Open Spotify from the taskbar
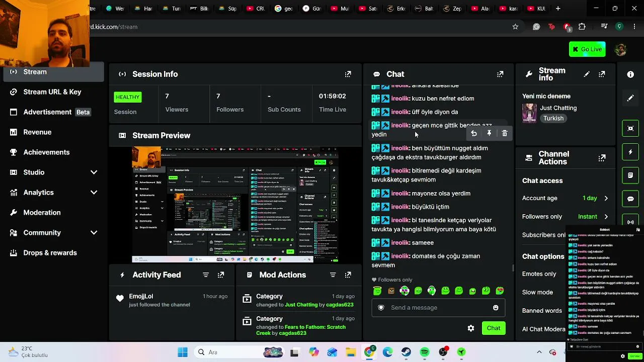This screenshot has height=362, width=644. (x=425, y=352)
